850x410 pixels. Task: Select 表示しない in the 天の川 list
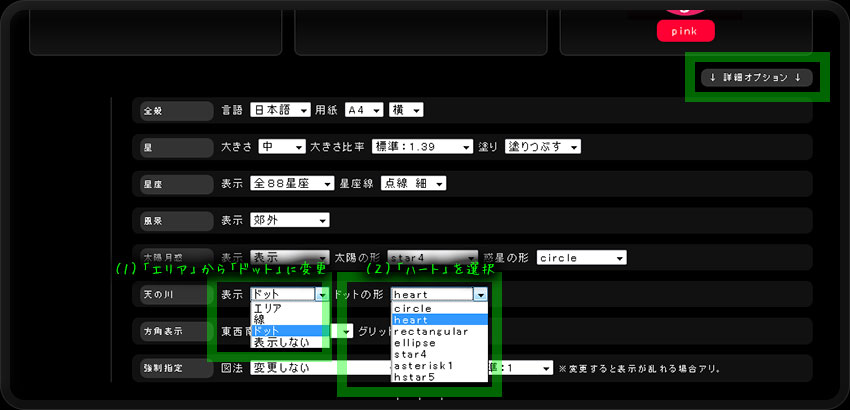point(289,342)
